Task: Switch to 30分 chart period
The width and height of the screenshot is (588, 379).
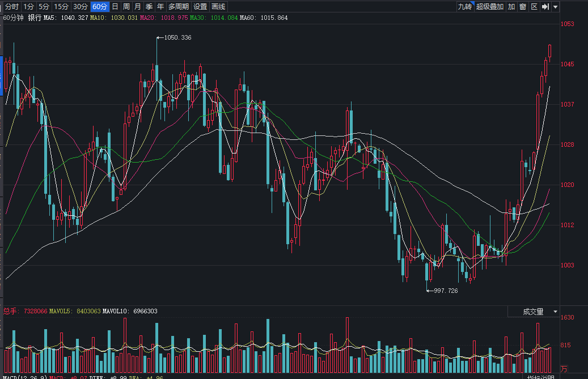Action: 81,7
